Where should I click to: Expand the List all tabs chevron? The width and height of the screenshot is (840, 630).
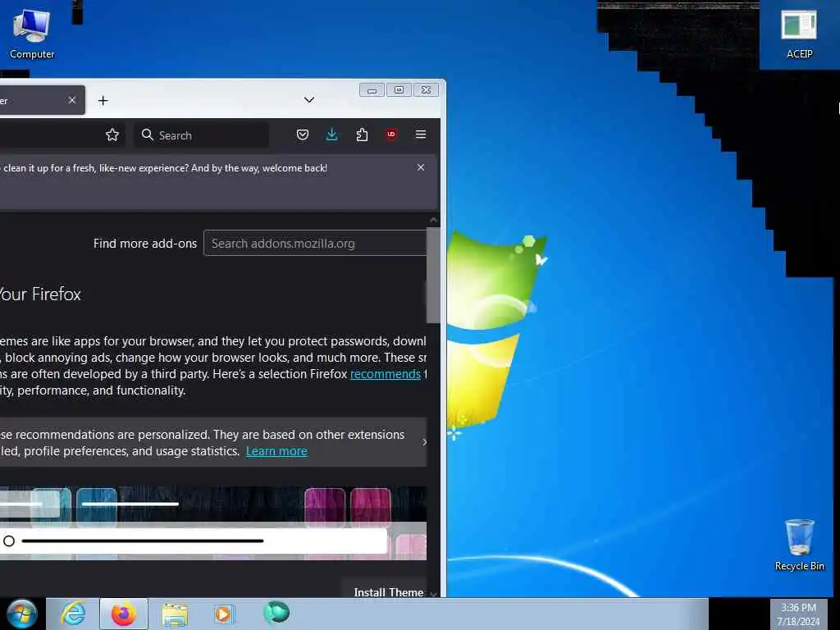[x=309, y=100]
